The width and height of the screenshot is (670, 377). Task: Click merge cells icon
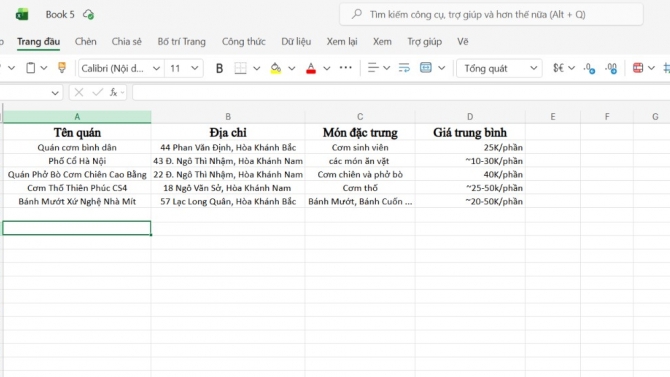tap(426, 68)
